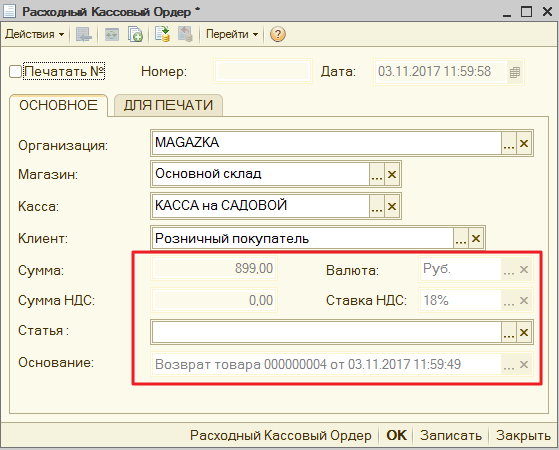The width and height of the screenshot is (559, 450).
Task: Click the Закрыть button
Action: coord(523,435)
